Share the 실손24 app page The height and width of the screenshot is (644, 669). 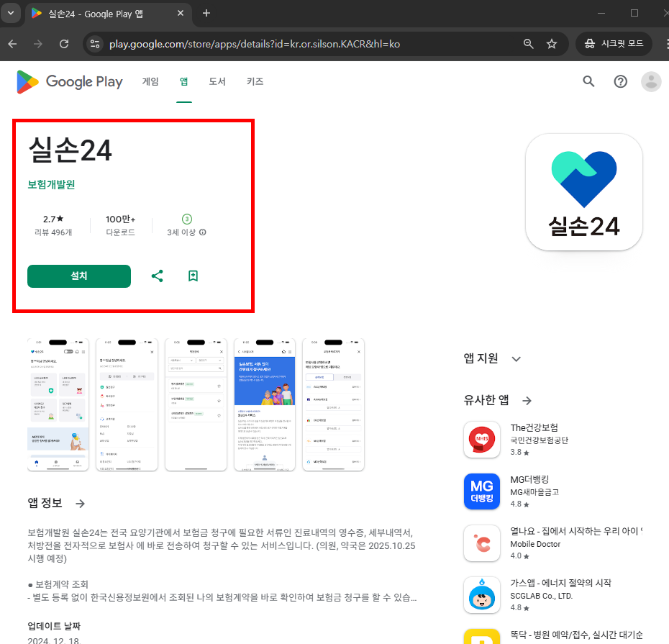157,276
